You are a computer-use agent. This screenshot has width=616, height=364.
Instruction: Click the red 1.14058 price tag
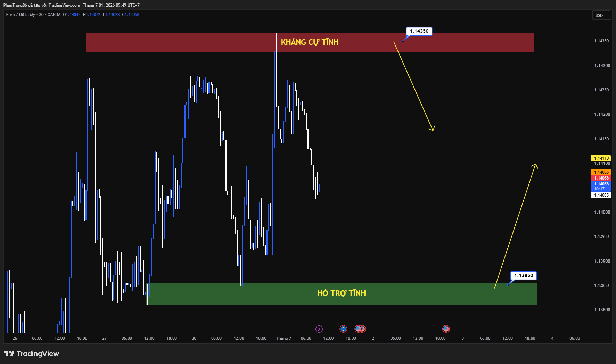[601, 178]
